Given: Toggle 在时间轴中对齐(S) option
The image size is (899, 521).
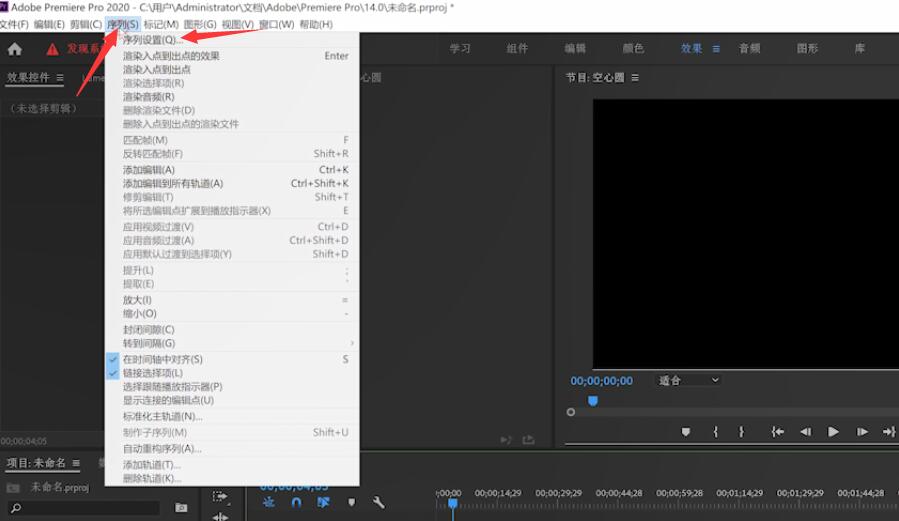Looking at the screenshot, I should click(x=232, y=359).
